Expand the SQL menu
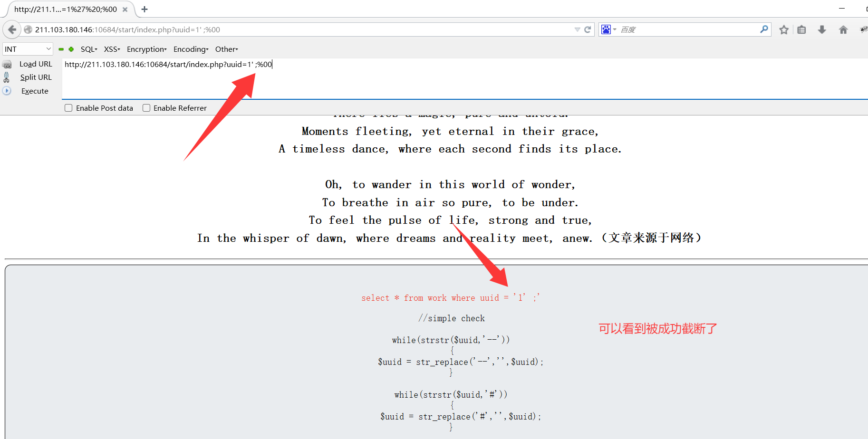The width and height of the screenshot is (868, 439). click(x=89, y=49)
